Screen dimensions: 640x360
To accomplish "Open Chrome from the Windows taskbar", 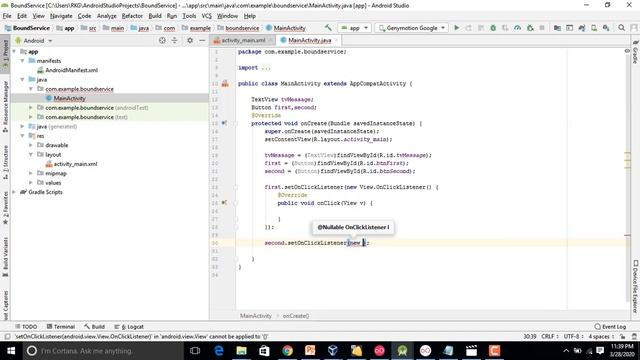I will (287, 351).
